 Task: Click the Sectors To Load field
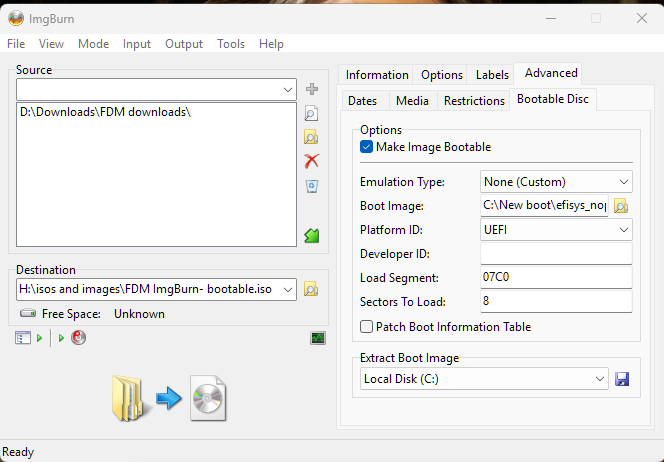(556, 301)
